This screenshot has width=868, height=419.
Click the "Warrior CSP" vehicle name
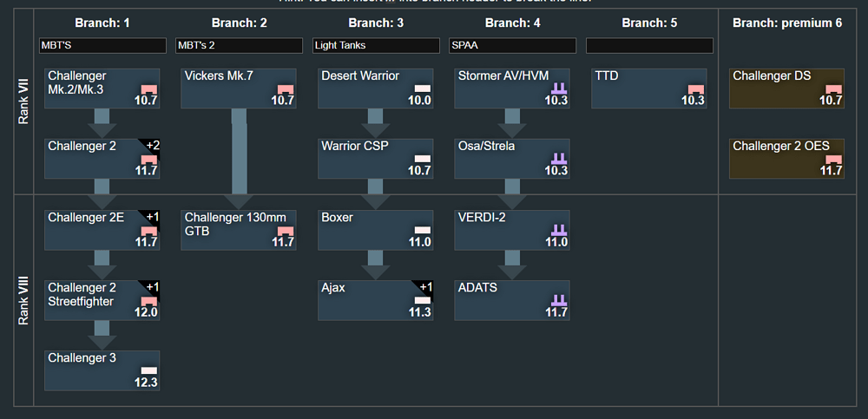[x=355, y=147]
